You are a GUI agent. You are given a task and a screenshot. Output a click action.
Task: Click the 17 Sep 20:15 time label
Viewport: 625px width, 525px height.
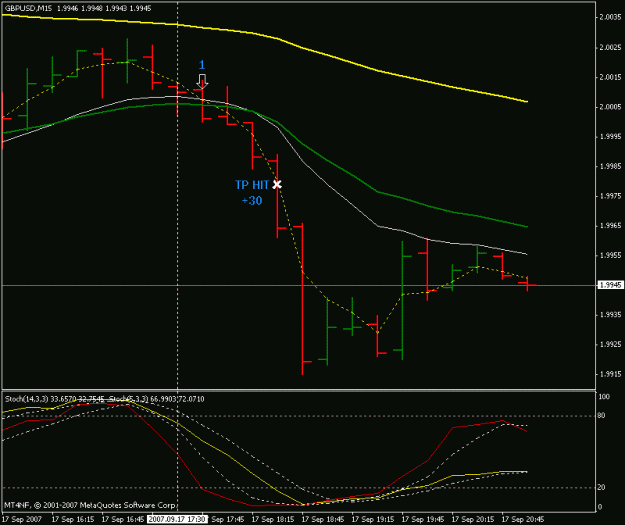[x=473, y=519]
